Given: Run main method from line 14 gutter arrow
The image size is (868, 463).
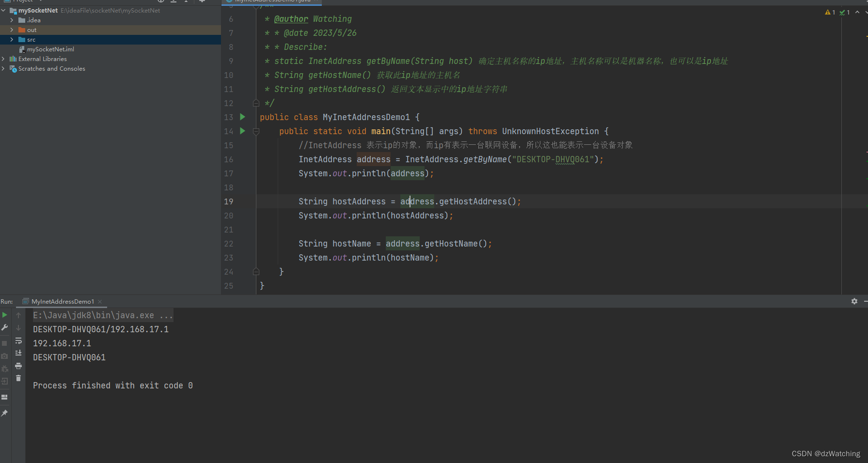Looking at the screenshot, I should (x=243, y=131).
